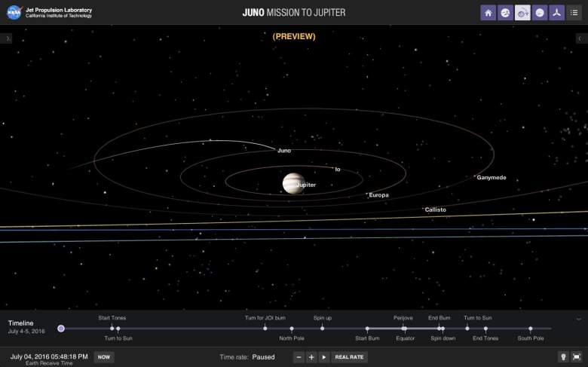588x367 pixels.
Task: Click the Home icon in top toolbar
Action: tap(488, 13)
